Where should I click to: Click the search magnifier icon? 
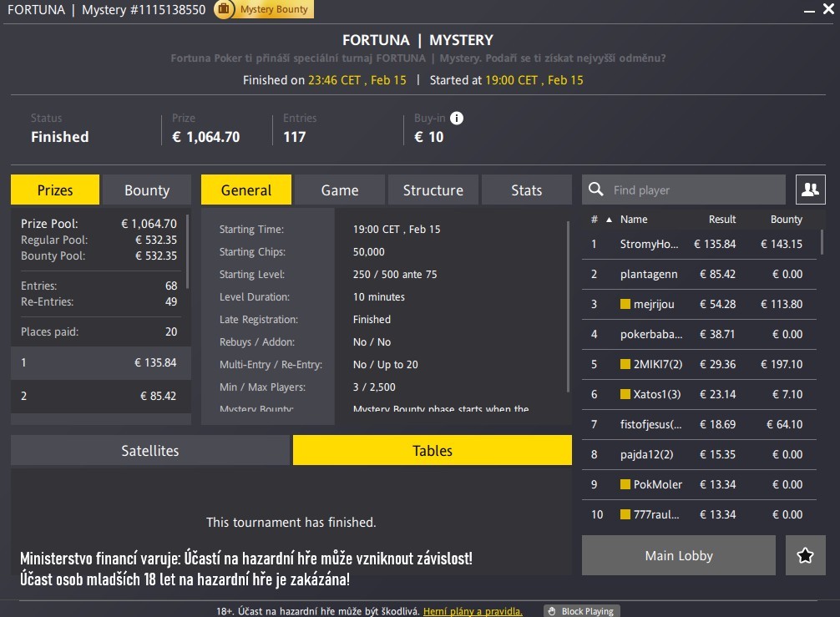[x=596, y=190]
